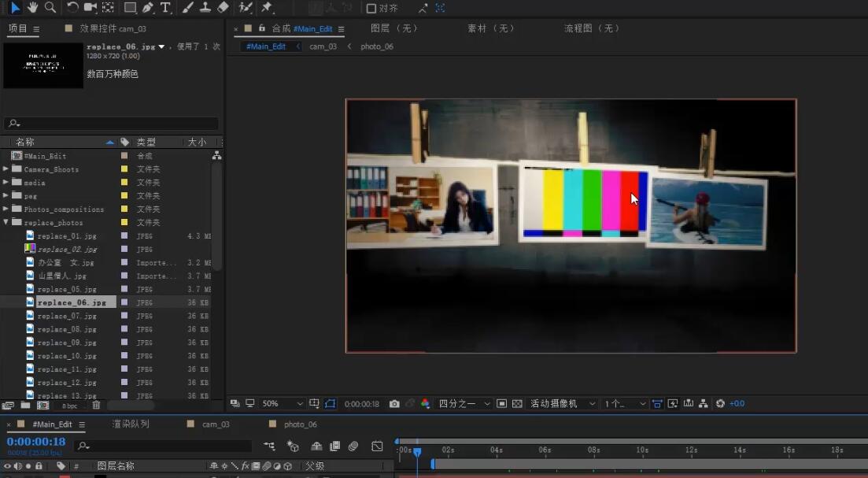Viewport: 868px width, 478px height.
Task: Switch to the 效果控件 cam_03 tab
Action: (x=113, y=28)
